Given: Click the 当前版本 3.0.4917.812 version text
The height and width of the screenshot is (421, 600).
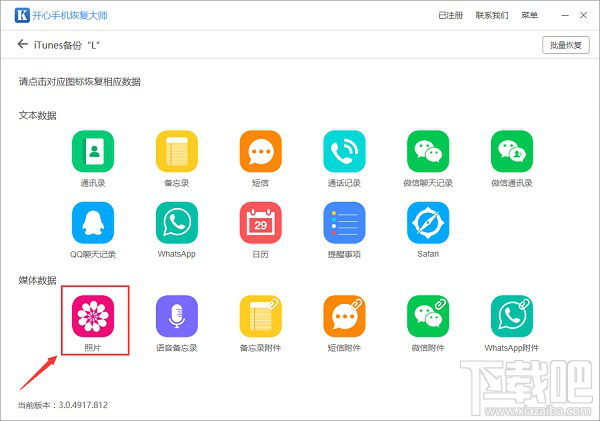Looking at the screenshot, I should pos(63,405).
